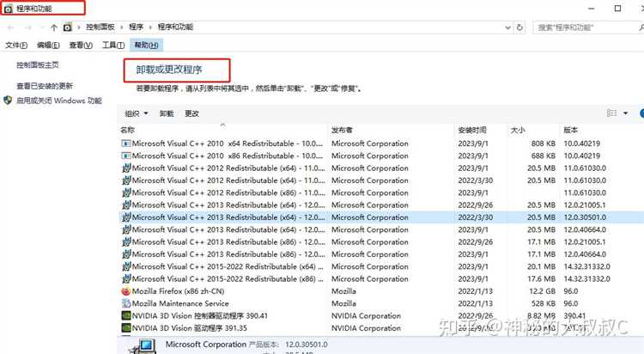
Task: Expand the 组织 dropdown
Action: click(137, 113)
